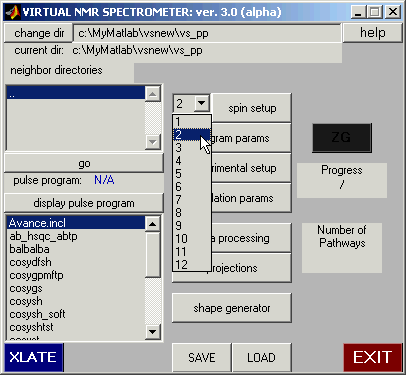Screen dimensions: 406x375
Task: Click the MATLAB icon in title bar
Action: tap(13, 12)
